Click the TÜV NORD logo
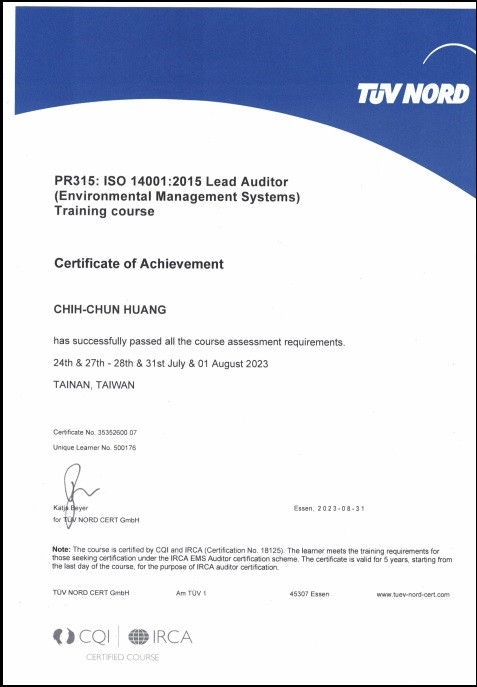 click(x=413, y=93)
